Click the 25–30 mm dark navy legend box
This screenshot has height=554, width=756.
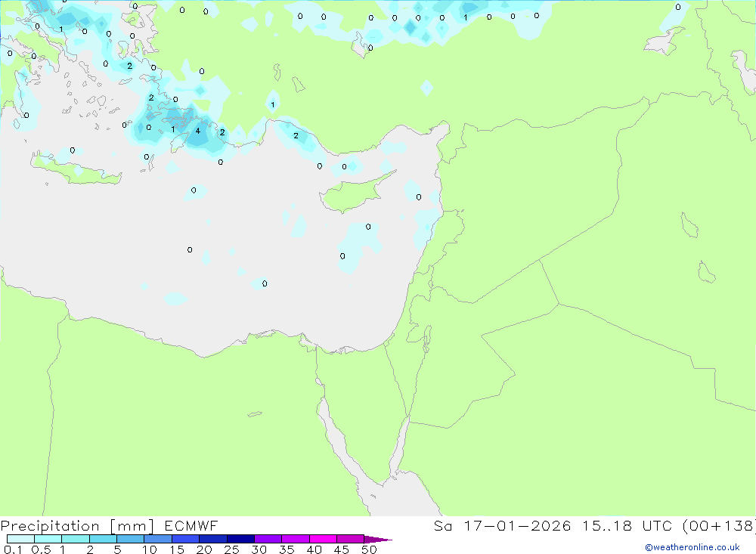pos(240,539)
